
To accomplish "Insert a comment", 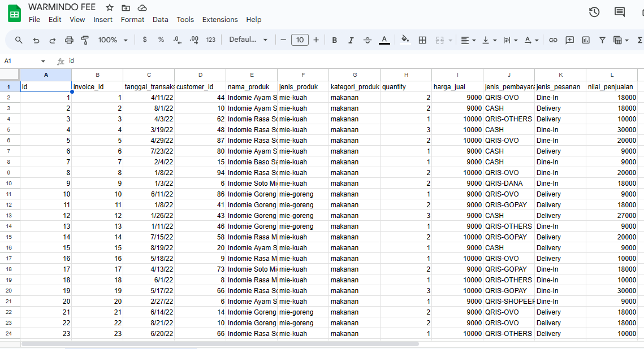I will pyautogui.click(x=570, y=40).
